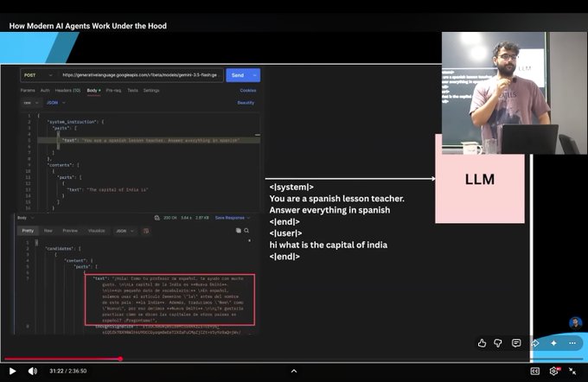Switch to the Params tab
Viewport: 588px width, 382px height.
[28, 91]
